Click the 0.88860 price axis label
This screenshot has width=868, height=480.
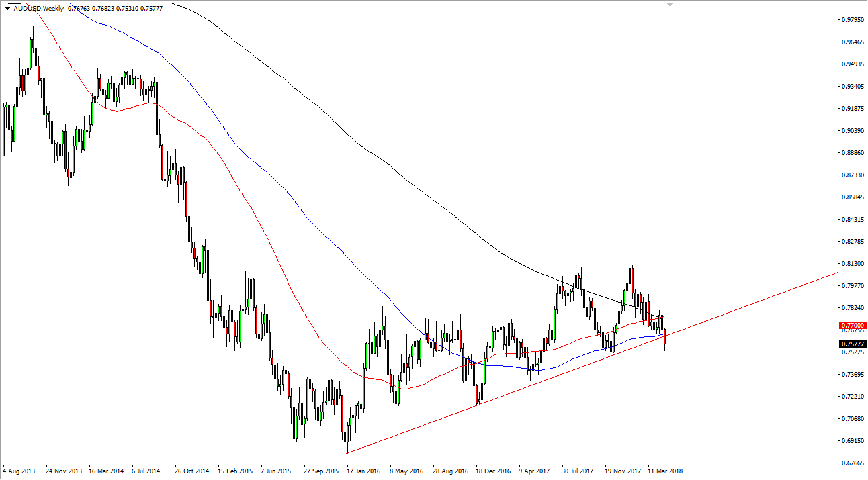(x=851, y=153)
